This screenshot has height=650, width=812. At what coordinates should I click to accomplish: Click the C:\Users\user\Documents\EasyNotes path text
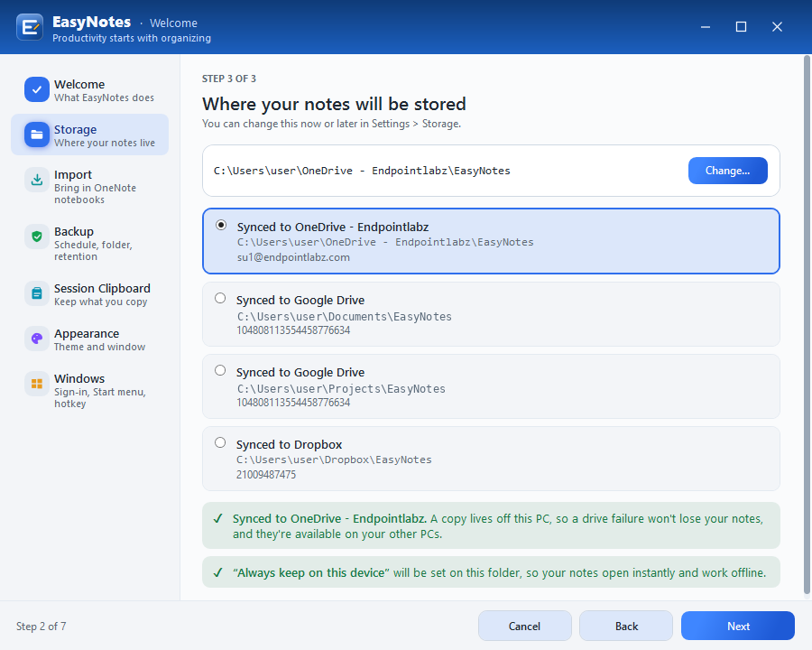(x=345, y=317)
